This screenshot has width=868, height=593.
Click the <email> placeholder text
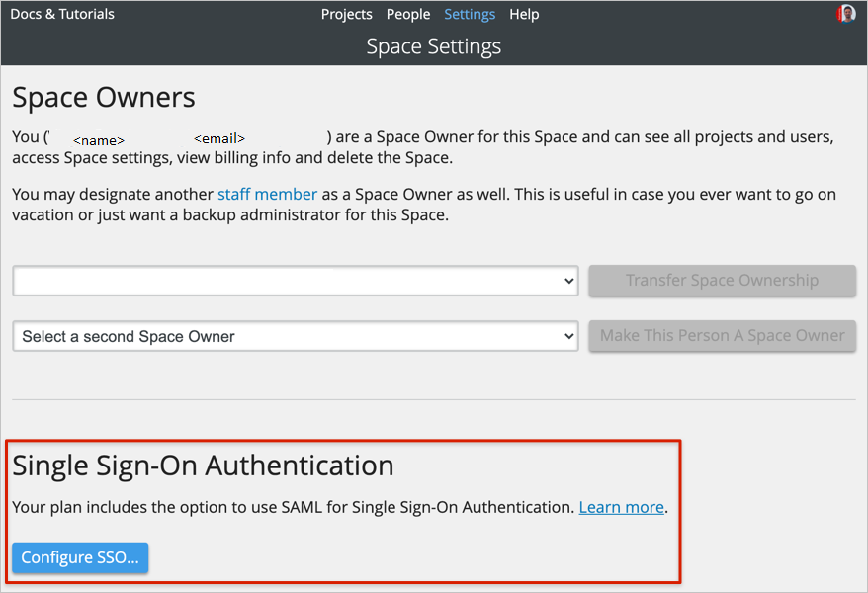tap(218, 138)
